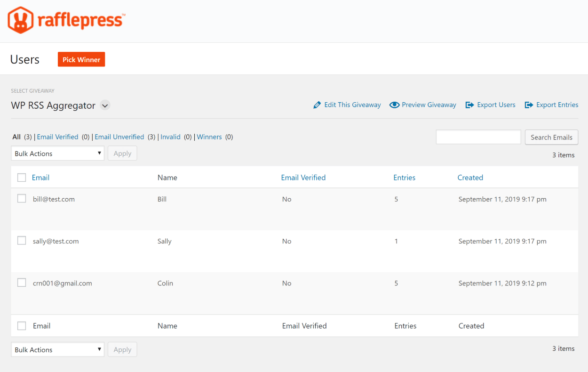Click the Created date for sally@test.com
The height and width of the screenshot is (372, 588).
(502, 241)
